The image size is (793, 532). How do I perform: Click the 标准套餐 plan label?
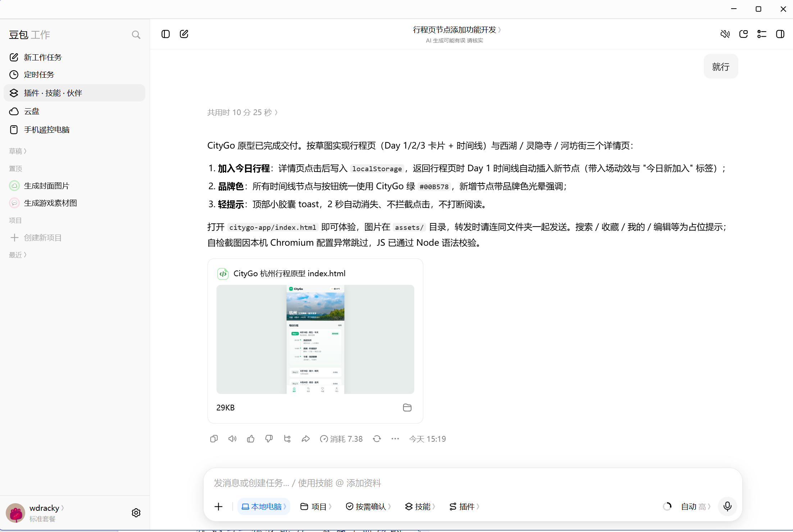click(x=42, y=519)
